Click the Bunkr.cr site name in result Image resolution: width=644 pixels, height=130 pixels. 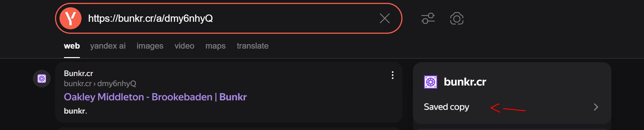78,74
